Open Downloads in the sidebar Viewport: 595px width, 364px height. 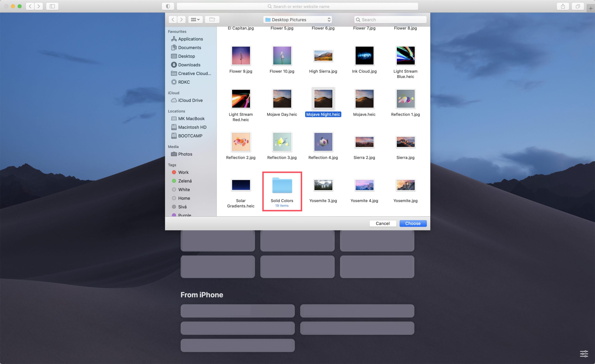(x=189, y=65)
